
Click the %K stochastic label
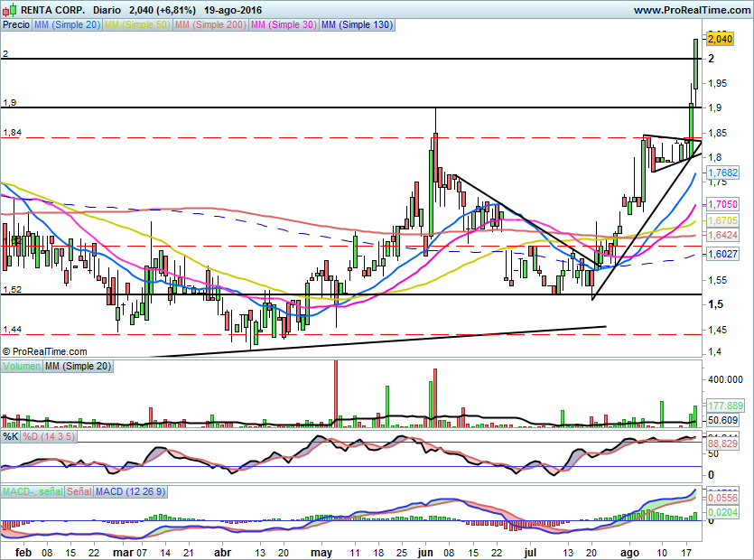click(11, 436)
